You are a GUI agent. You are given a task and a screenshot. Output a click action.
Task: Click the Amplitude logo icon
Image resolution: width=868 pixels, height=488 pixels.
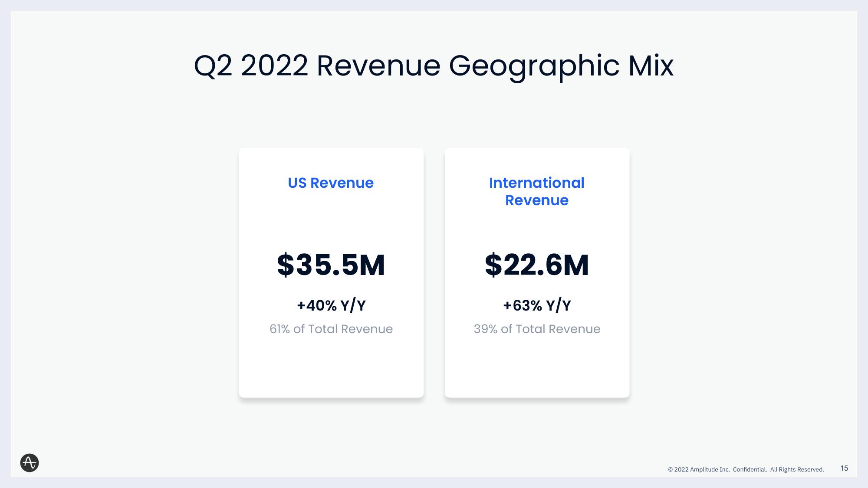[x=30, y=463]
